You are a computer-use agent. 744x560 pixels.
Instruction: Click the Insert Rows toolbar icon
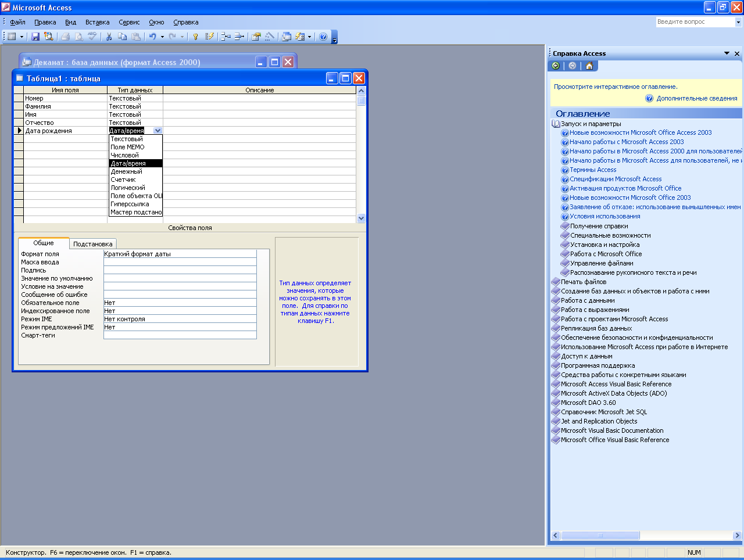pyautogui.click(x=226, y=37)
